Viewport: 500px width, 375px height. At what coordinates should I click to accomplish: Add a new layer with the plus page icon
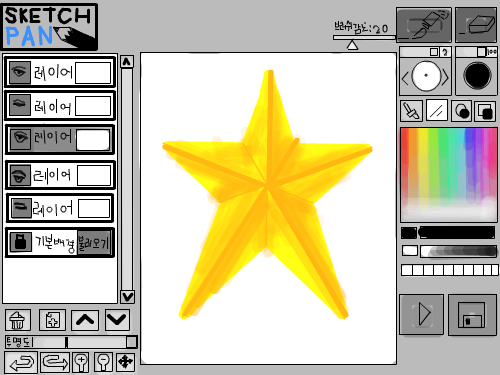tap(52, 320)
